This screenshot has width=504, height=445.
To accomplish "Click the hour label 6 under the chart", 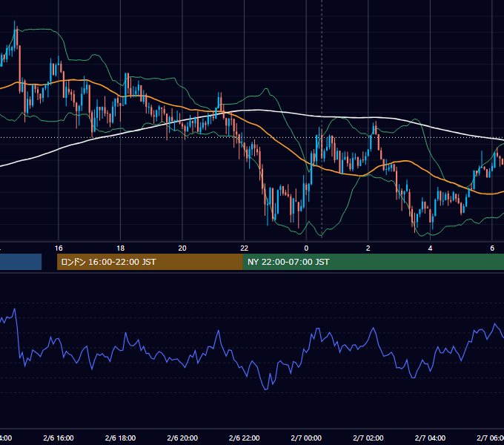I will click(x=492, y=248).
